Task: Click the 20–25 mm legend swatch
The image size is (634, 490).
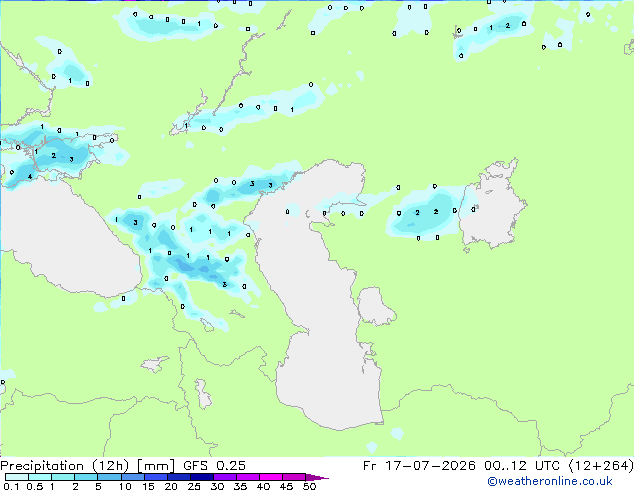Action: (178, 477)
